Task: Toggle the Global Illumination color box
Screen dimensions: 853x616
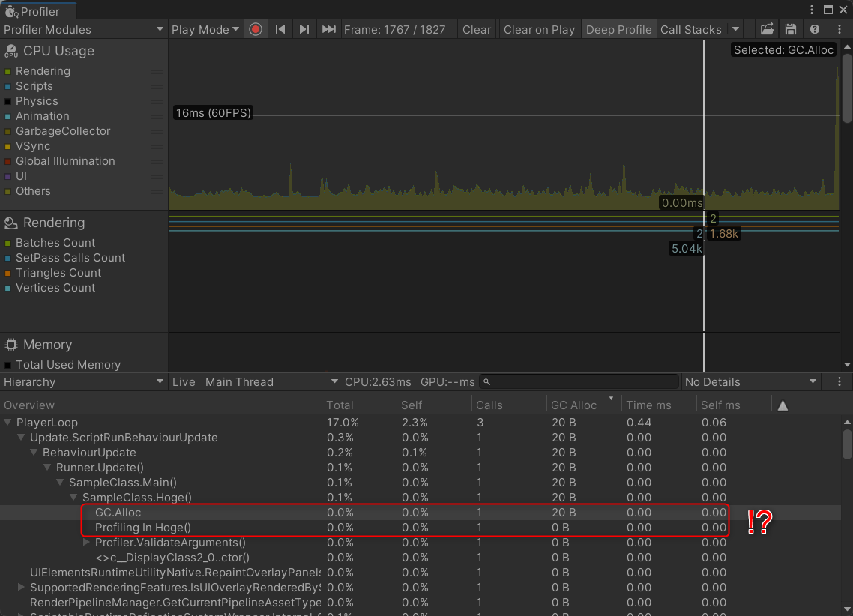Action: tap(7, 161)
